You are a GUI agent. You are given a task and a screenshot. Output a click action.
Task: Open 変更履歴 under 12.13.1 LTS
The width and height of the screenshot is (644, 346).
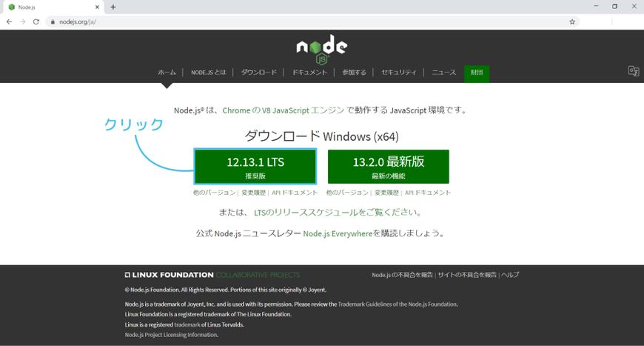coord(253,193)
